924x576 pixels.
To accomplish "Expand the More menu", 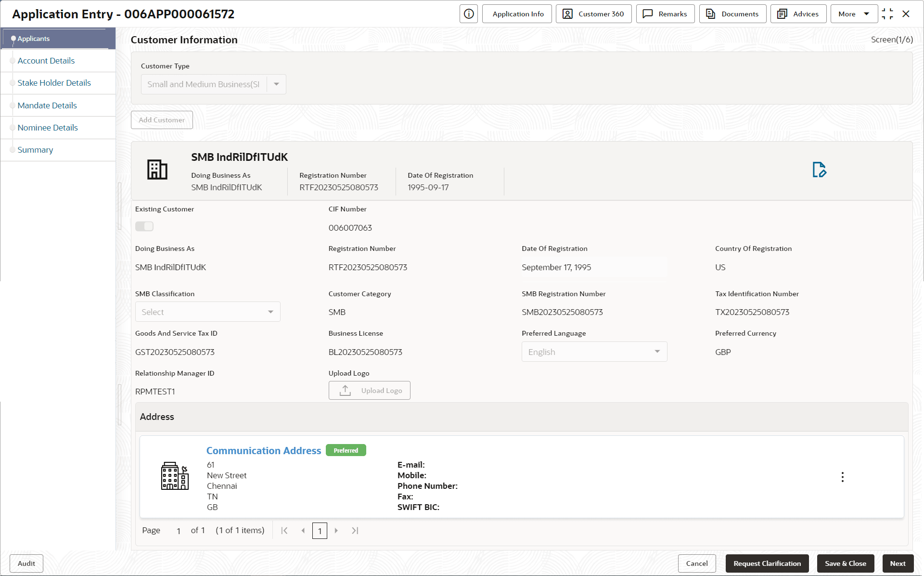I will pyautogui.click(x=853, y=14).
